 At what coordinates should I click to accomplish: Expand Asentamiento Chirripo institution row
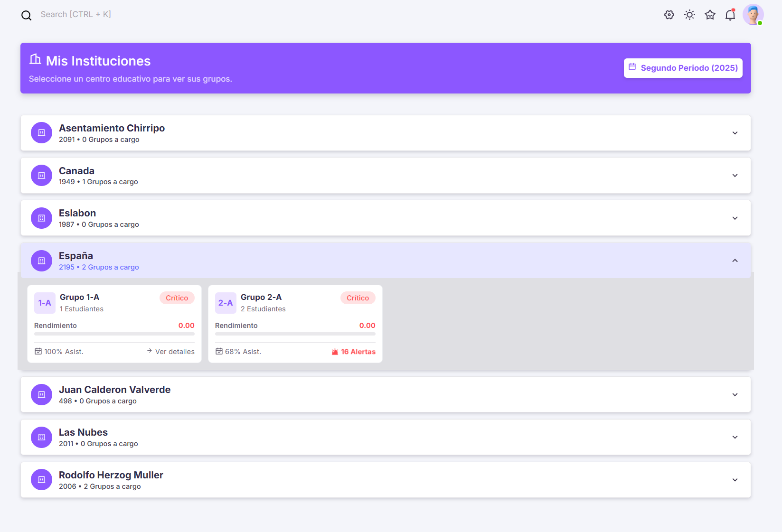pos(385,133)
